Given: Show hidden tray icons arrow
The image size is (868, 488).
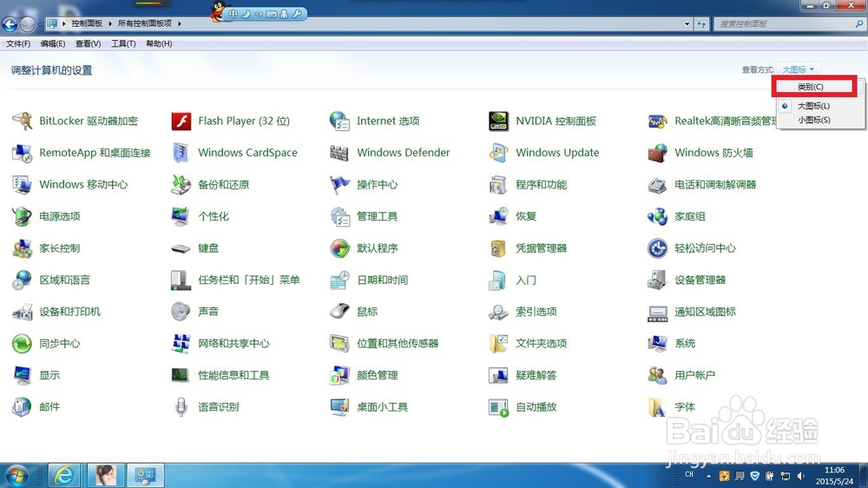Looking at the screenshot, I should coord(708,475).
